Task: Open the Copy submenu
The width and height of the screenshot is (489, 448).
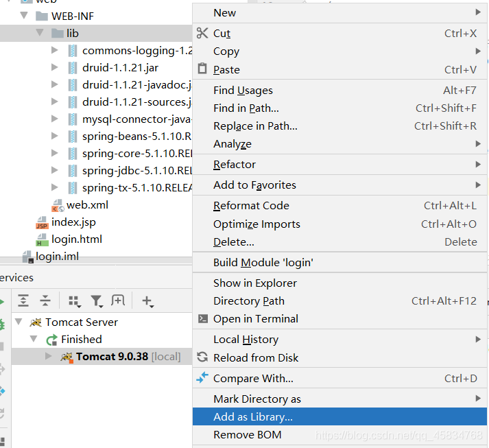Action: 339,51
